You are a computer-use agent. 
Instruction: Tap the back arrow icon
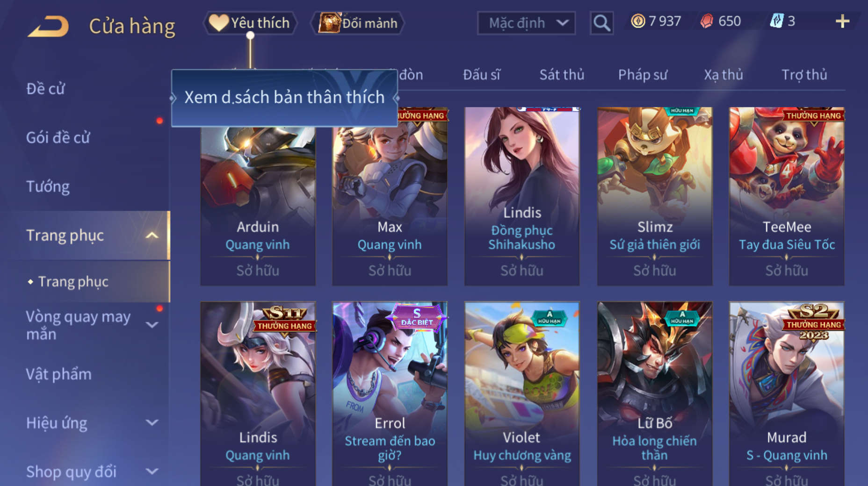click(x=48, y=26)
